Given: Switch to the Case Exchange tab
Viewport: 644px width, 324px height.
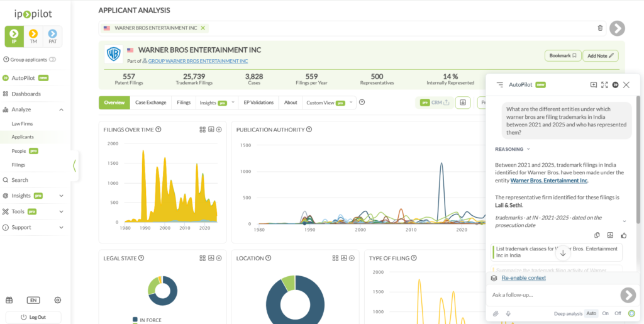Looking at the screenshot, I should (x=151, y=103).
